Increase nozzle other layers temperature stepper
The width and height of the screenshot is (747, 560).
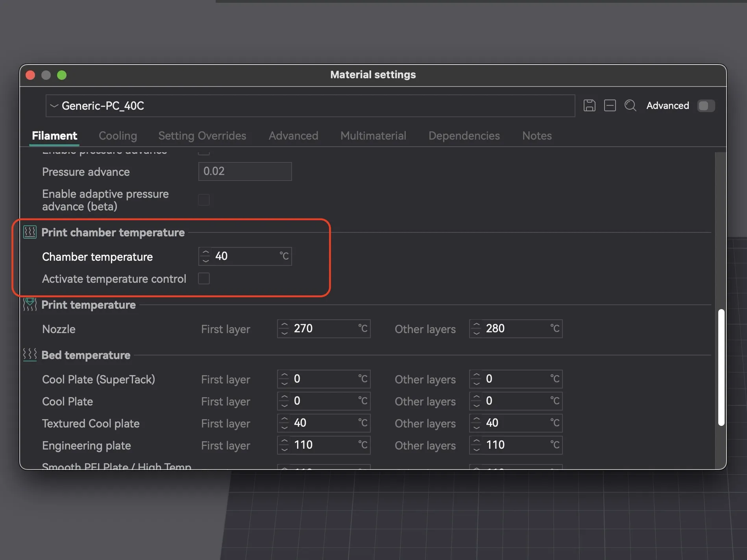click(476, 324)
